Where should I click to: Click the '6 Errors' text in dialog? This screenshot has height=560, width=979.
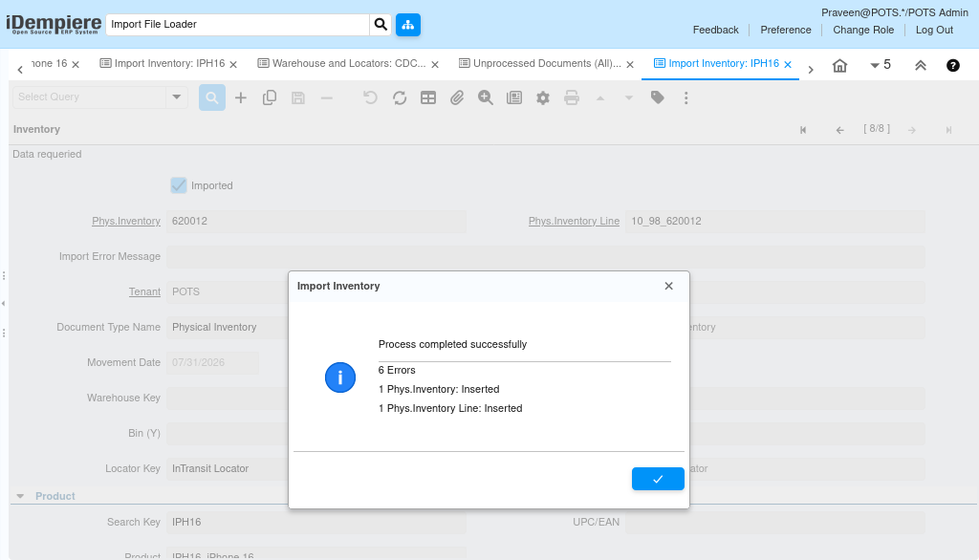tap(397, 370)
